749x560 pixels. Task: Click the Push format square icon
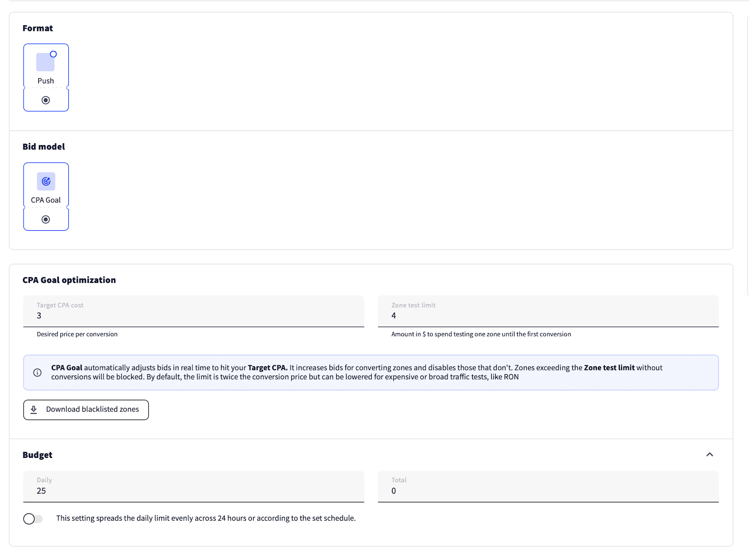click(45, 62)
